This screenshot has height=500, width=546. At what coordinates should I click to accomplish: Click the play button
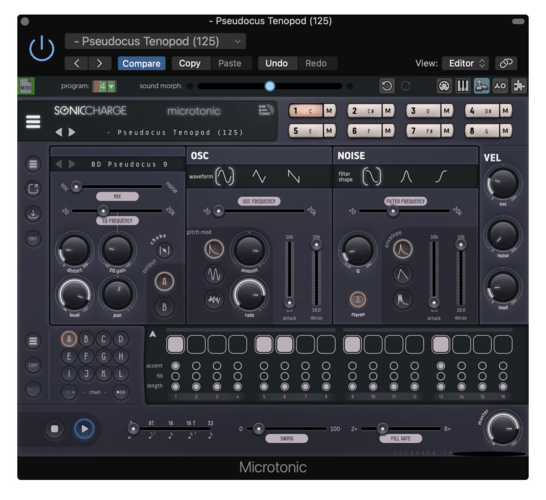(x=84, y=429)
